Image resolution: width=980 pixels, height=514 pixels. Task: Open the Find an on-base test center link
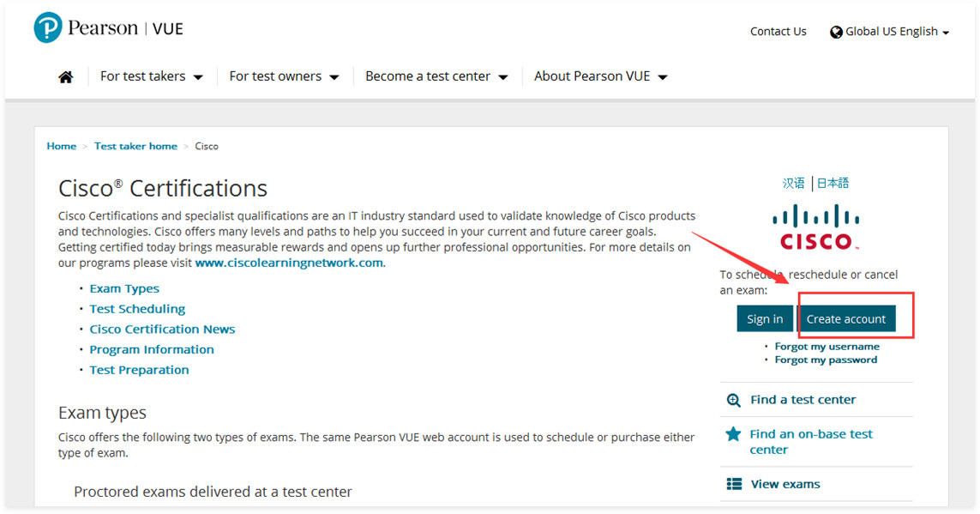811,442
